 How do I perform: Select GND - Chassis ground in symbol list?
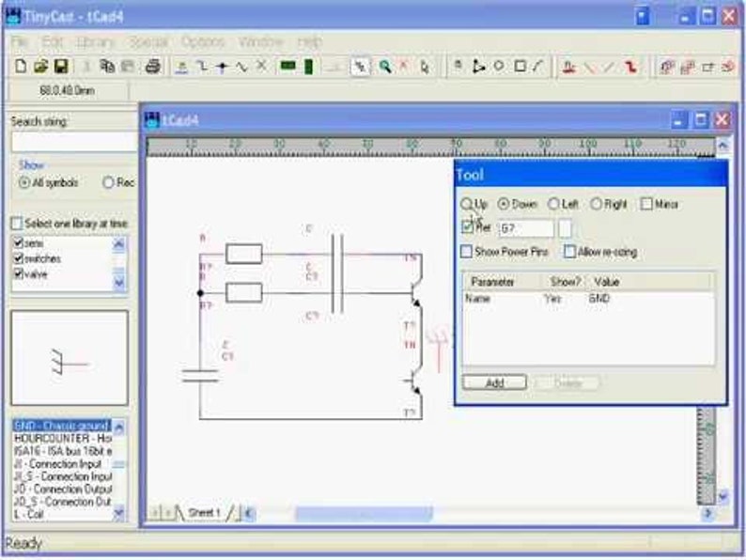click(x=62, y=426)
